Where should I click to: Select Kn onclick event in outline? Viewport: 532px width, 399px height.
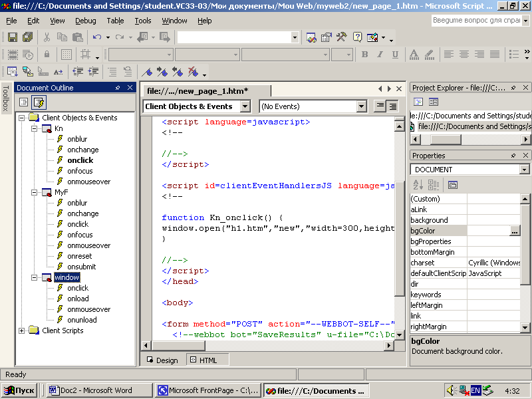[x=80, y=160]
